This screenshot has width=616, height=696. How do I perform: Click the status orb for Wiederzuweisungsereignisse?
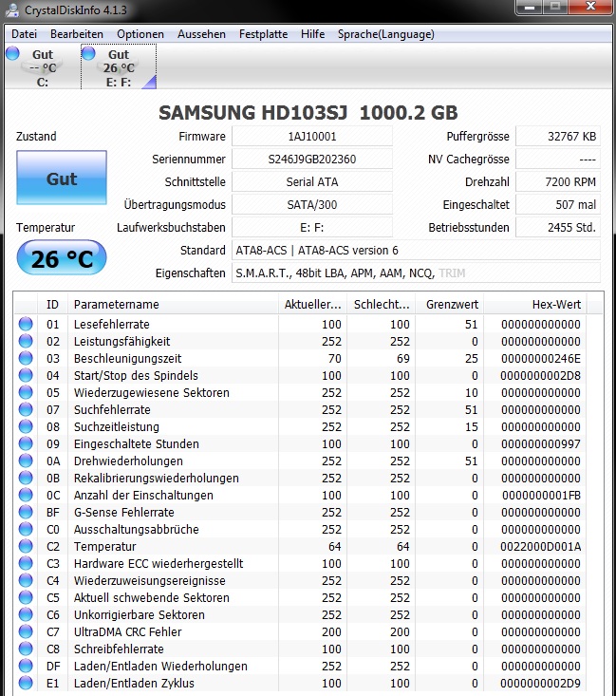point(26,580)
